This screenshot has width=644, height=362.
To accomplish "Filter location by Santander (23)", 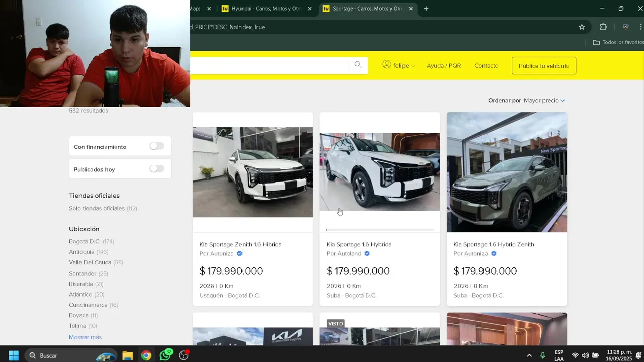I will coord(89,273).
